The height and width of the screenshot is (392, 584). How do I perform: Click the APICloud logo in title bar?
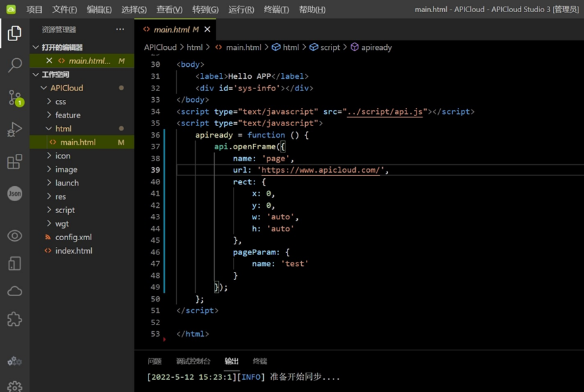(11, 9)
